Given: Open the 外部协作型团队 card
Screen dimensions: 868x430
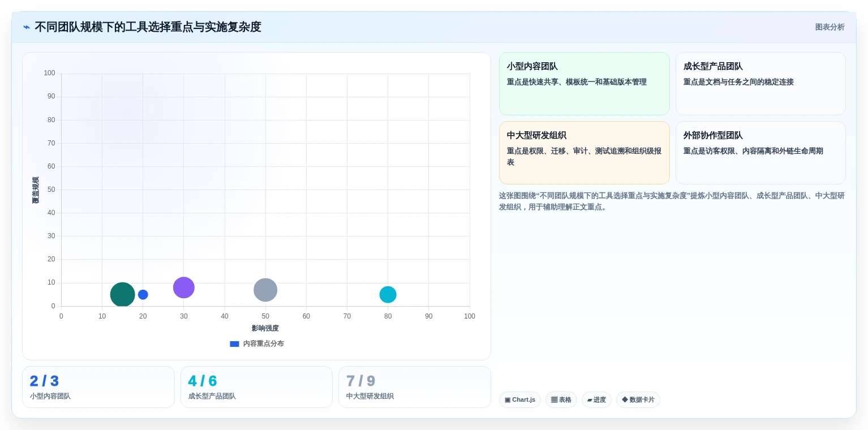Looking at the screenshot, I should point(760,153).
